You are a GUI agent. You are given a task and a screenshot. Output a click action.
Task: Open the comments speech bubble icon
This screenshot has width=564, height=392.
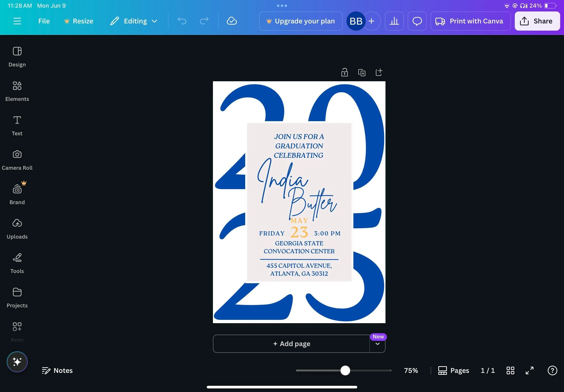pos(417,21)
